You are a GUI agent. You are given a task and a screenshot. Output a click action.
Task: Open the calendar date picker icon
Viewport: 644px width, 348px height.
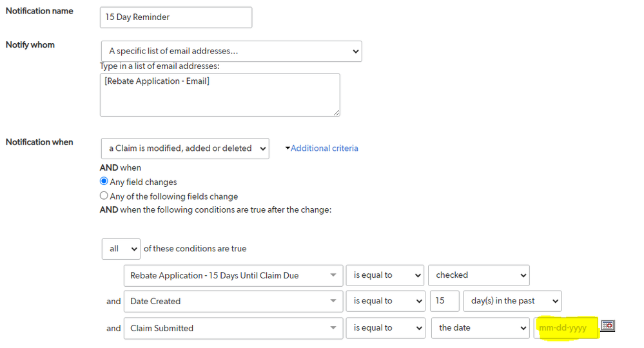(608, 326)
